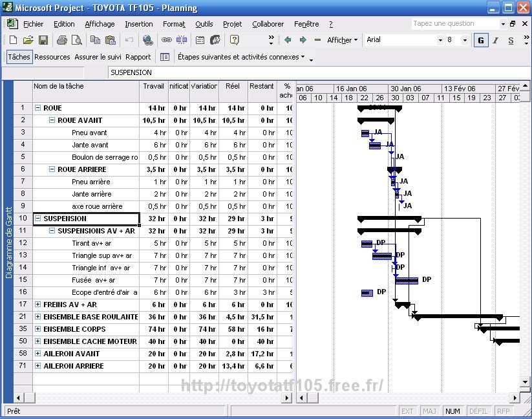Print using the printer icon

(62, 40)
